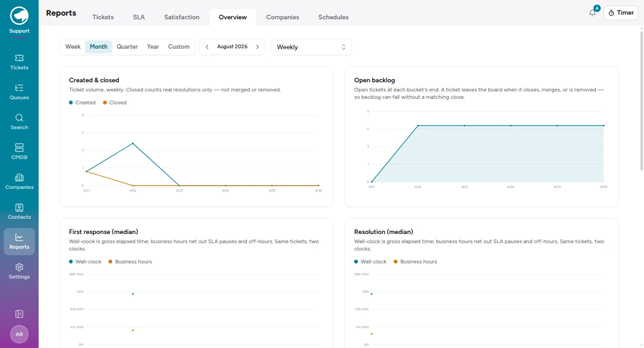Go to next month arrow
Image resolution: width=644 pixels, height=348 pixels.
[258, 47]
